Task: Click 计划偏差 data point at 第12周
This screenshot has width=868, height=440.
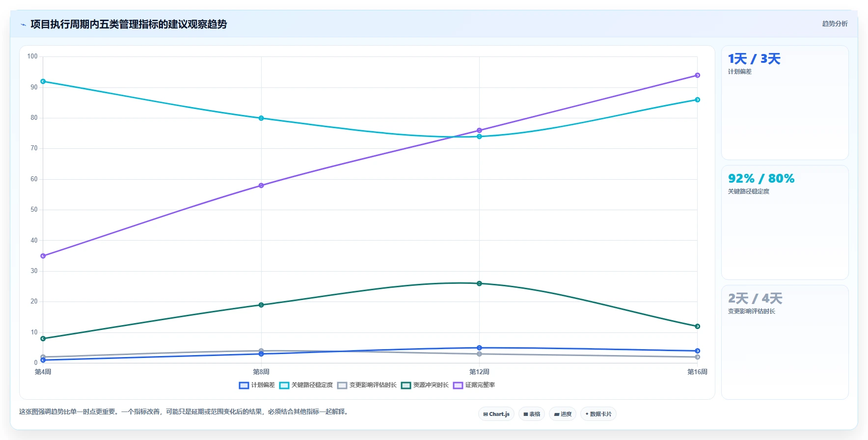Action: click(479, 348)
